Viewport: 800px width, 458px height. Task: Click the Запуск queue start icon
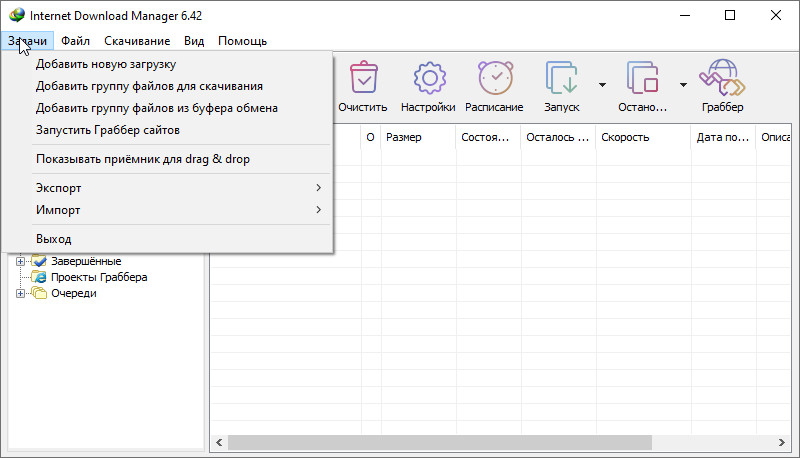(x=561, y=78)
